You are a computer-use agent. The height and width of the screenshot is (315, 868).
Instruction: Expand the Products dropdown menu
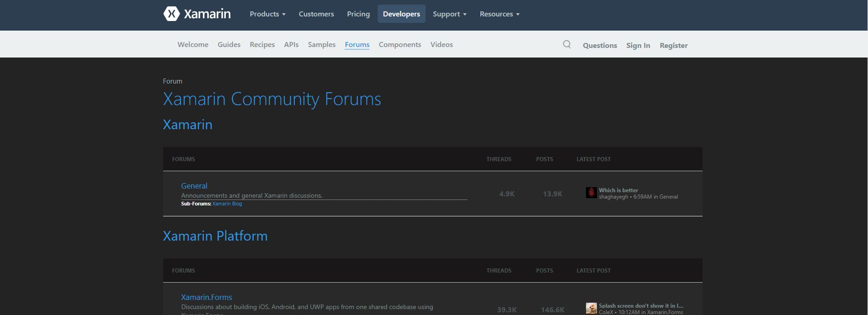click(267, 14)
